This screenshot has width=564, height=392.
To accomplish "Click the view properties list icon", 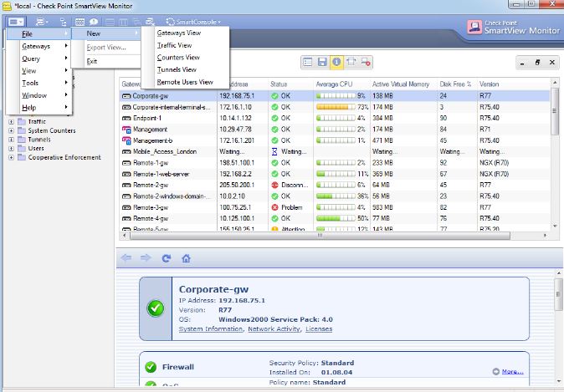I will 308,62.
